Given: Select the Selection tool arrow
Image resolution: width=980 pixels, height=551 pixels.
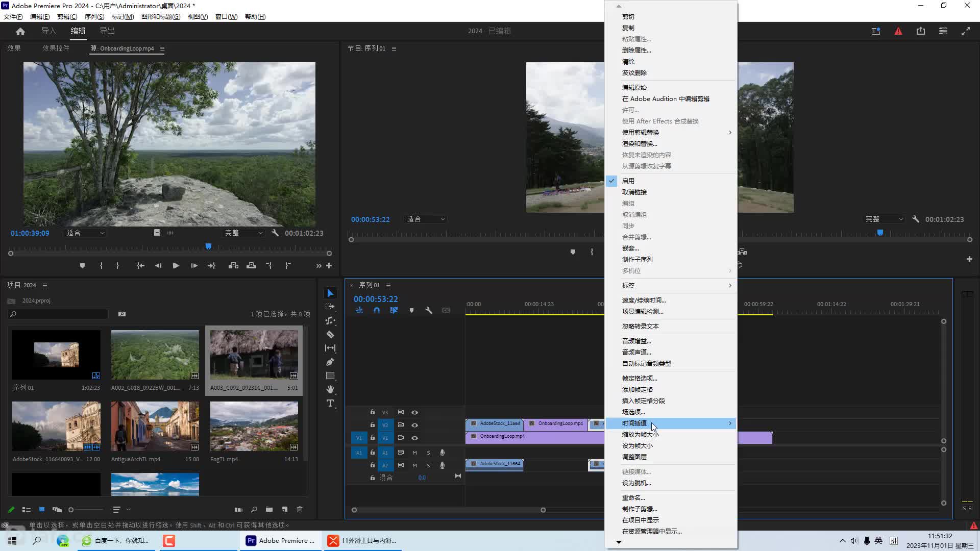Looking at the screenshot, I should [330, 293].
